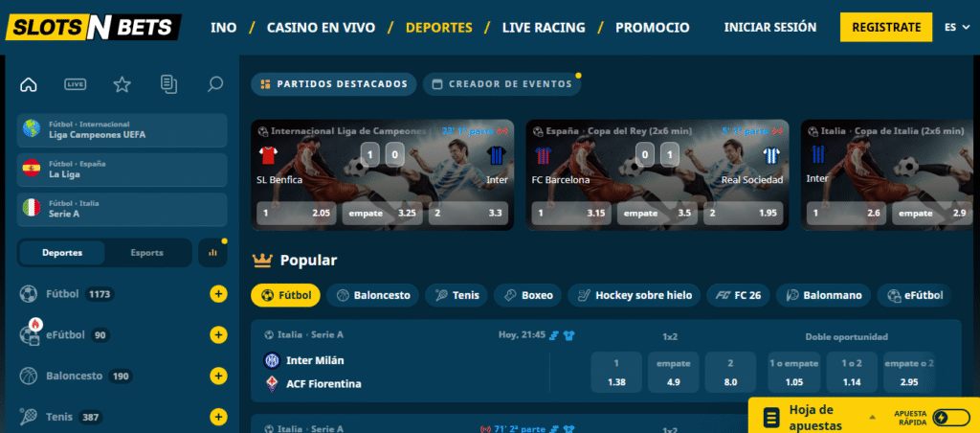Click shirt icon on Inter Milán match

point(568,335)
